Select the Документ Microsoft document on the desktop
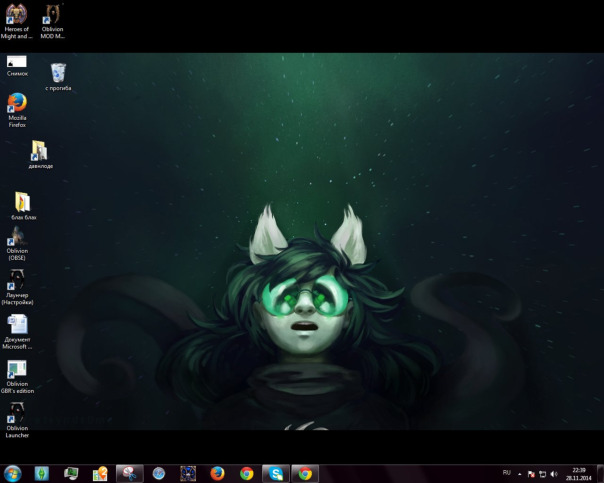Viewport: 604px width, 483px height. coord(17,332)
